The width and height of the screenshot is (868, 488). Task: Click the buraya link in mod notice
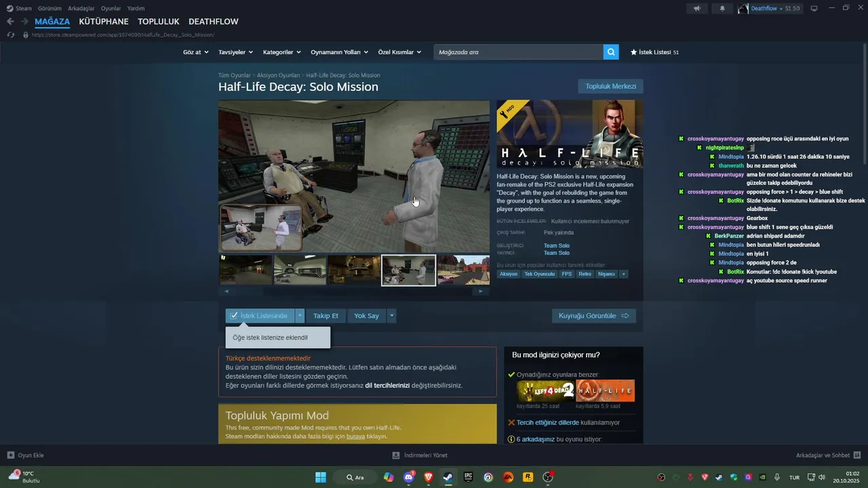point(355,436)
